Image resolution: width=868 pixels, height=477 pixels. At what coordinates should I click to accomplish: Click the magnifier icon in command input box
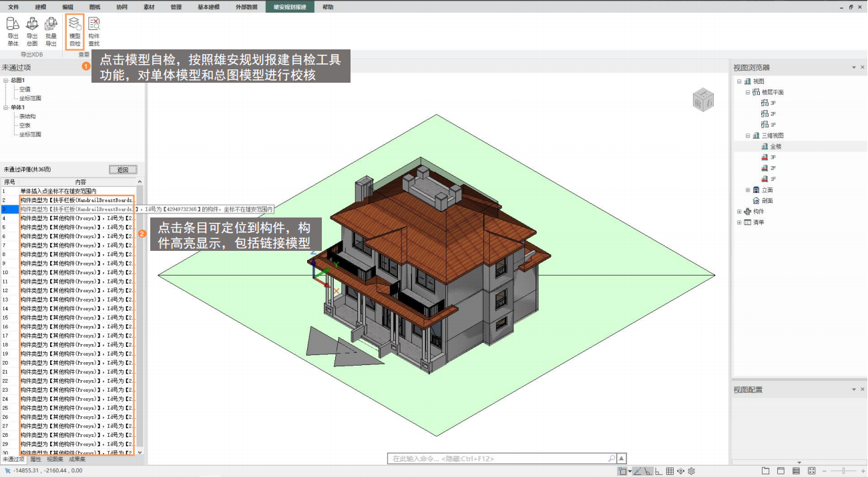pos(611,459)
